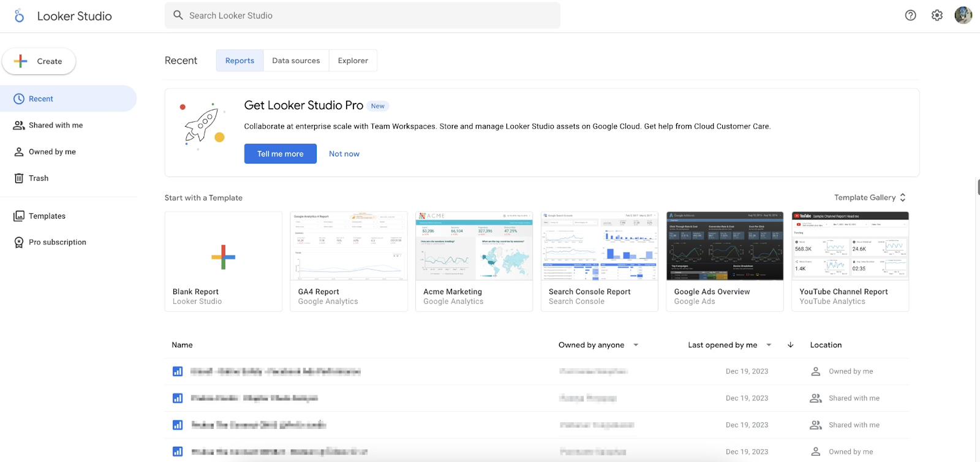The image size is (980, 462).
Task: Open Templates in the sidebar
Action: coord(68,216)
